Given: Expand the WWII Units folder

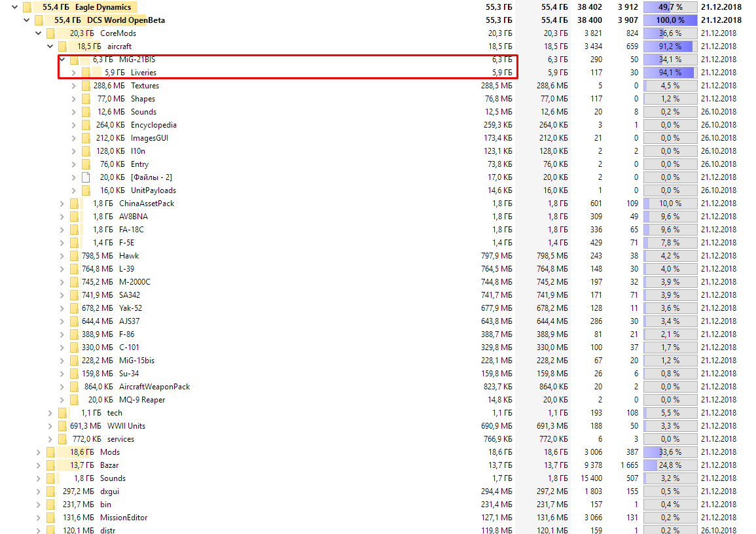Looking at the screenshot, I should click(x=50, y=425).
